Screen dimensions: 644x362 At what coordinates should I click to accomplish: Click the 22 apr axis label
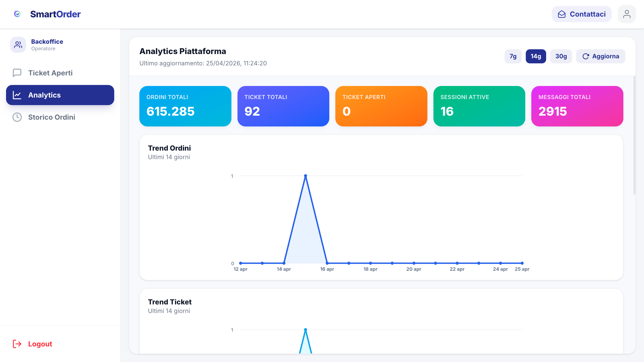[x=457, y=269]
